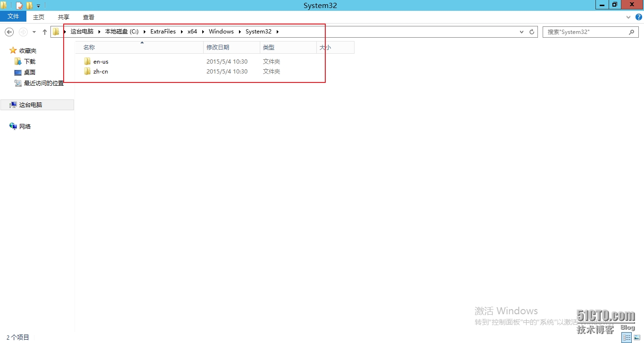Click the zh-cn type cell 文件夹

point(272,72)
